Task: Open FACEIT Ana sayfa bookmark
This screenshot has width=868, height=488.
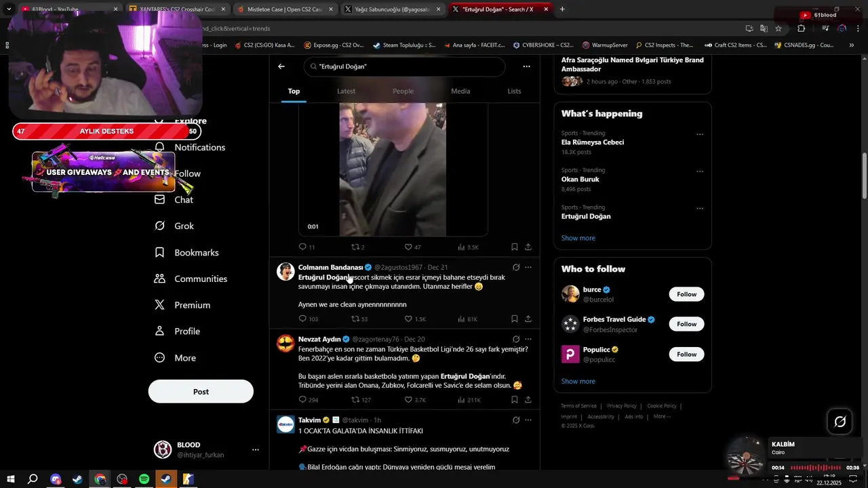Action: click(x=474, y=45)
